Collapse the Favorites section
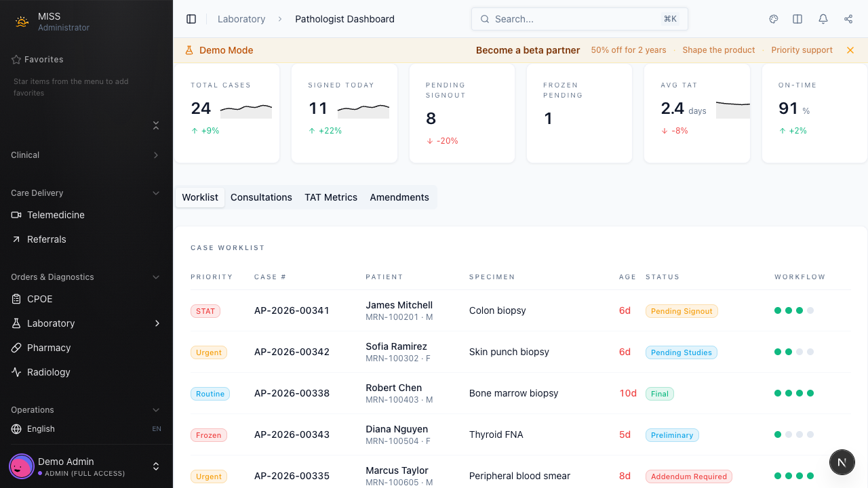This screenshot has height=488, width=868. 156,125
